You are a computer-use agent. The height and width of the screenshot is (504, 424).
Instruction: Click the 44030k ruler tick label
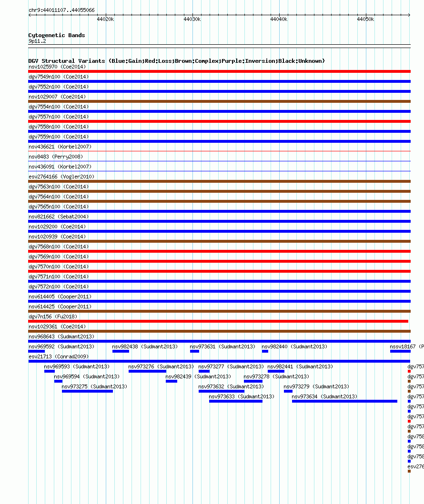click(x=192, y=20)
